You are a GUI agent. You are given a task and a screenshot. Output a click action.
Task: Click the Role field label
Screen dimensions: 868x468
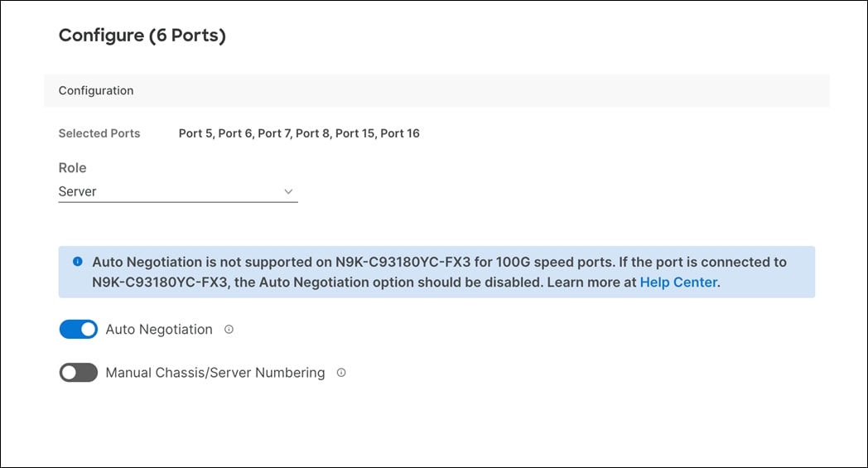click(x=72, y=168)
